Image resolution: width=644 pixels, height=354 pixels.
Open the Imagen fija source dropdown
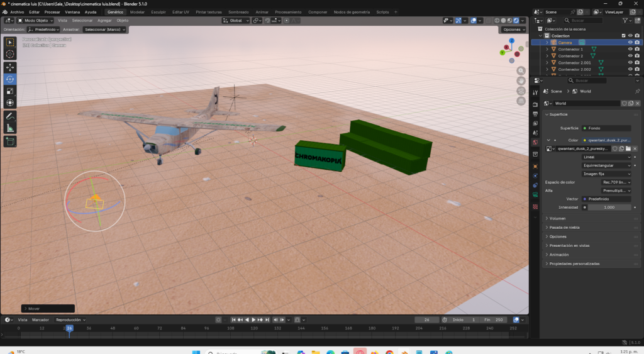pos(607,174)
